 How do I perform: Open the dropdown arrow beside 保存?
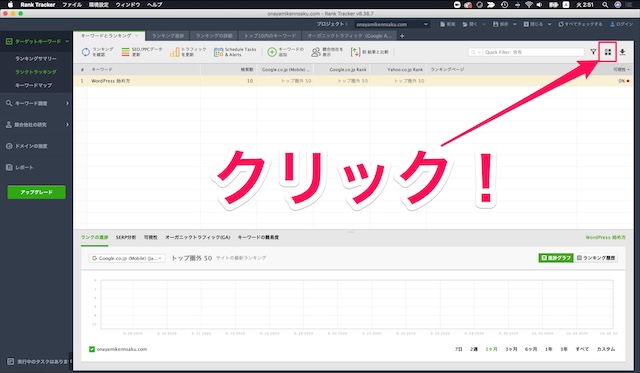pos(515,24)
